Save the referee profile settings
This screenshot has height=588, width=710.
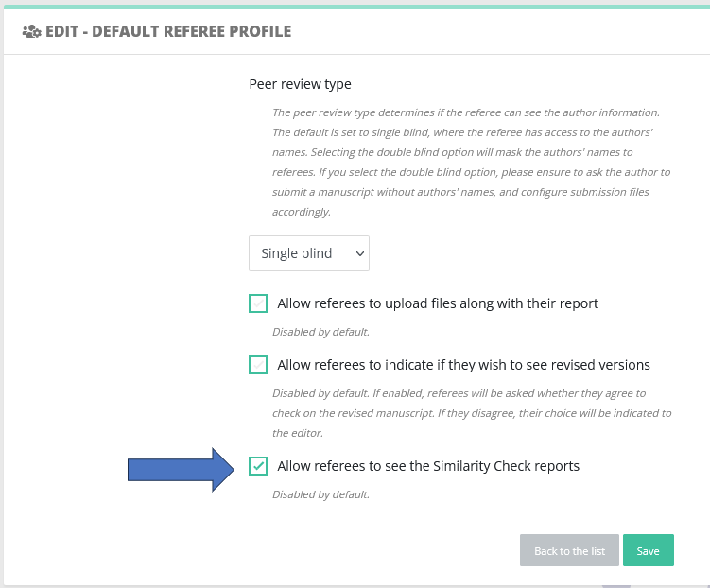pyautogui.click(x=648, y=550)
